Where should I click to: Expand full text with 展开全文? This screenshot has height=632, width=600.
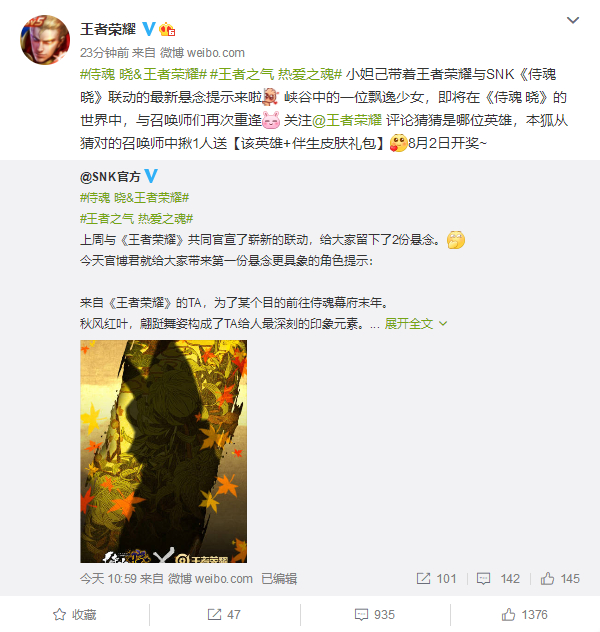point(416,324)
